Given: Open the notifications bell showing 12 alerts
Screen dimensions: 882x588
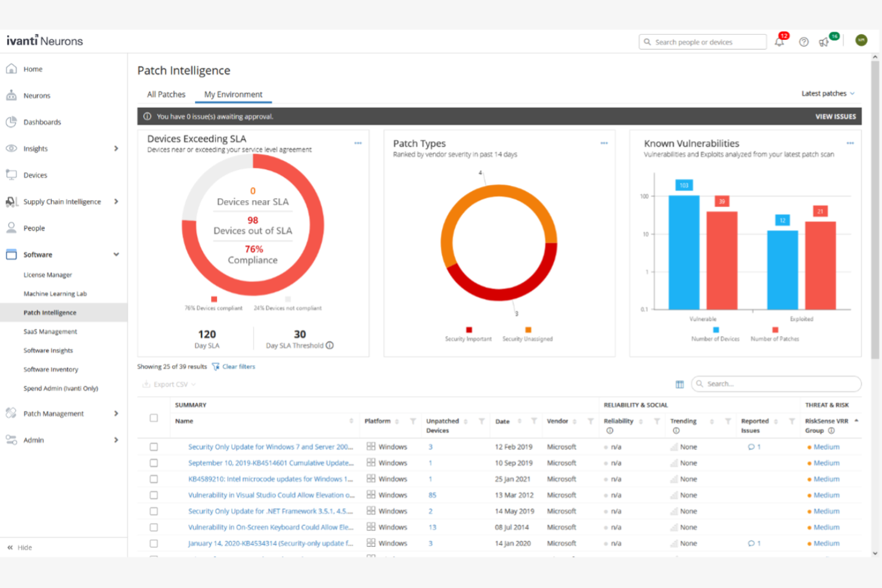Looking at the screenshot, I should point(779,42).
